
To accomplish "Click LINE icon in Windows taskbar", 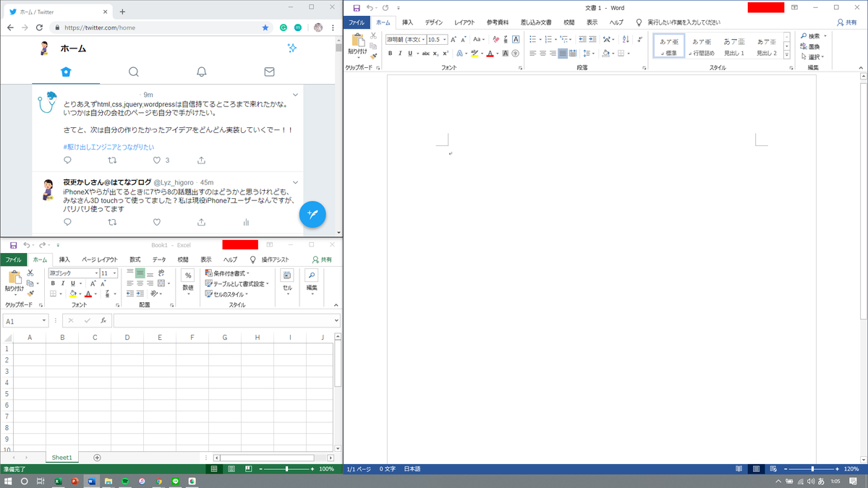I will pos(175,481).
